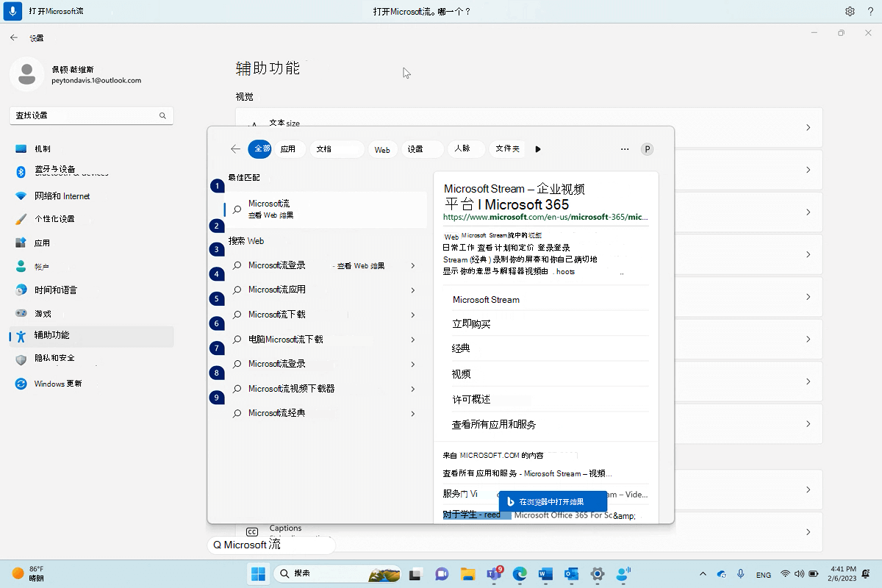
Task: Open Microsoft Stream 企业视频 result title
Action: (514, 196)
